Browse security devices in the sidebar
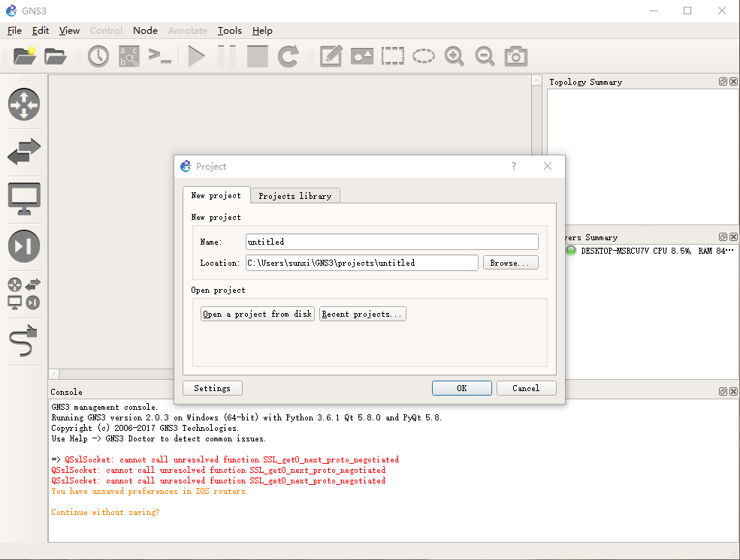 coord(24,245)
